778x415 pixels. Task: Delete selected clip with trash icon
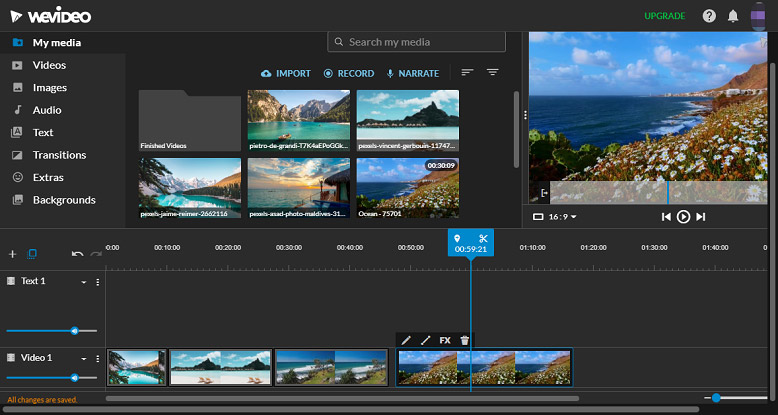[x=464, y=340]
